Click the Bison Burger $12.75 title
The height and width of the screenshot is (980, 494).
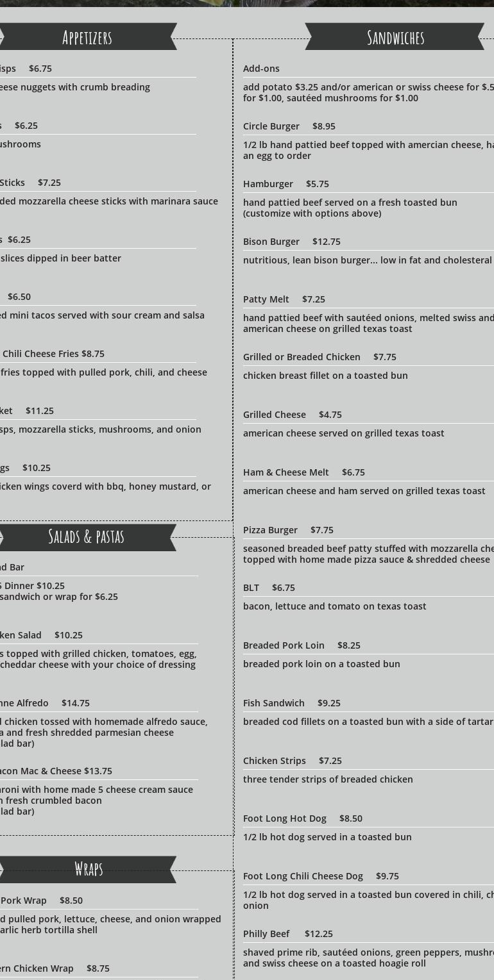291,242
